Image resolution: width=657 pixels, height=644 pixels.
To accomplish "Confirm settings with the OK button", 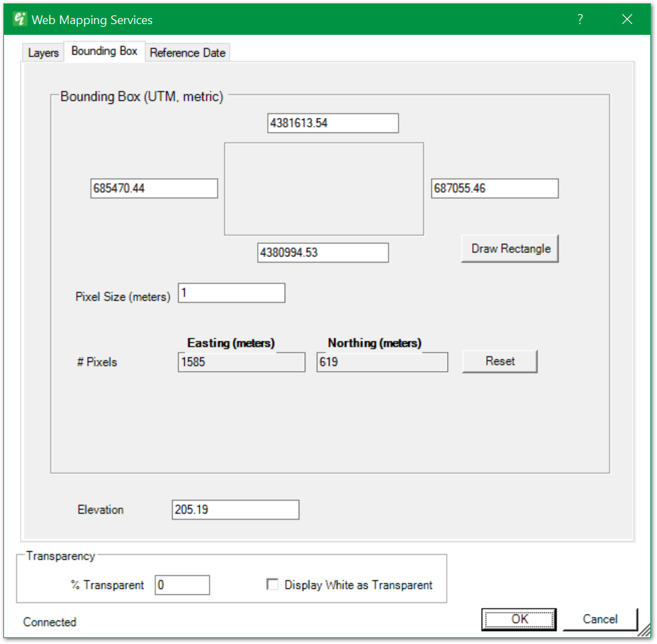I will pyautogui.click(x=519, y=619).
